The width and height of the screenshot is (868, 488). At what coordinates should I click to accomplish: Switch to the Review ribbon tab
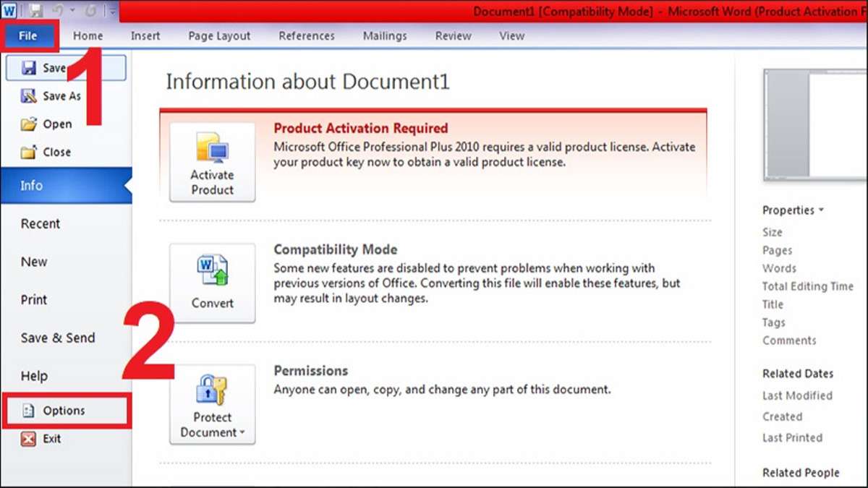[453, 35]
